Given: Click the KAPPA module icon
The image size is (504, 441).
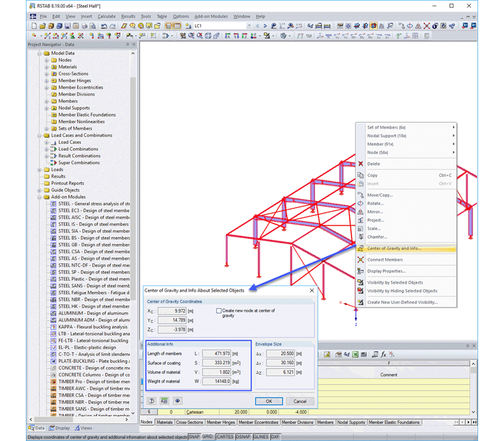Looking at the screenshot, I should click(x=53, y=327).
